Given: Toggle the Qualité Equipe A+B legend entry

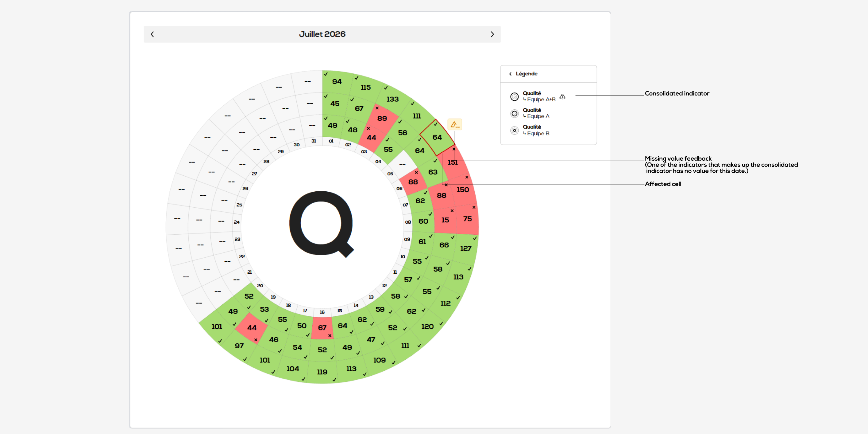Looking at the screenshot, I should (x=538, y=96).
